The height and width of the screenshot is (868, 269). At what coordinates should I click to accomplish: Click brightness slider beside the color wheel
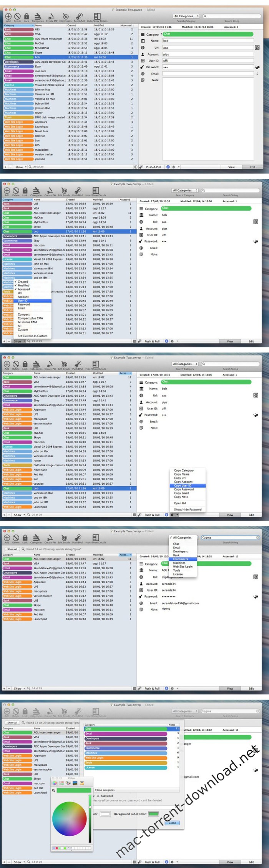[x=90, y=819]
